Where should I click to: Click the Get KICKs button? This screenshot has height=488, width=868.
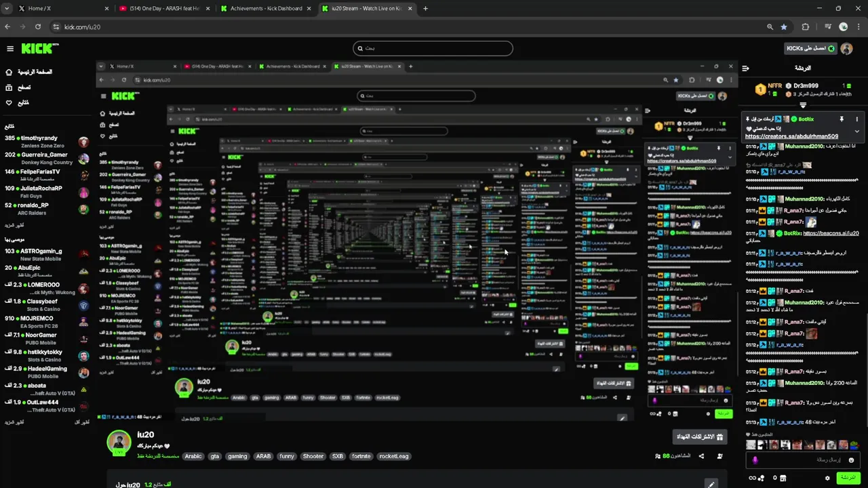click(810, 48)
